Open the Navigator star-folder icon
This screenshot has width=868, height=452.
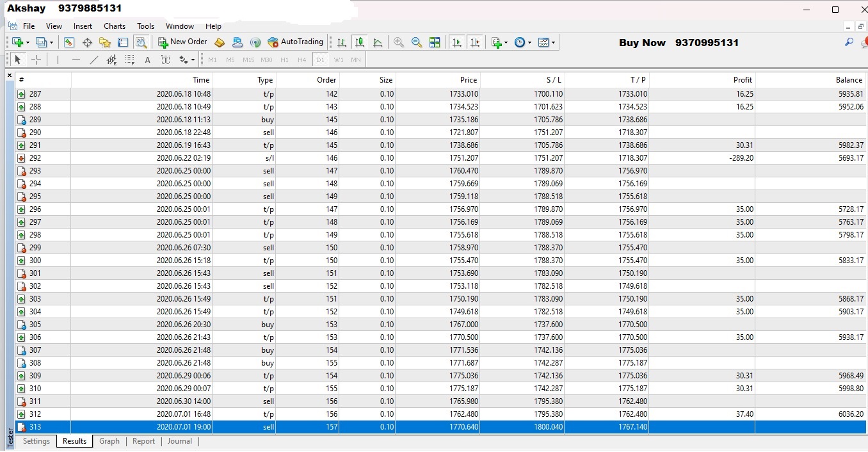tap(105, 42)
